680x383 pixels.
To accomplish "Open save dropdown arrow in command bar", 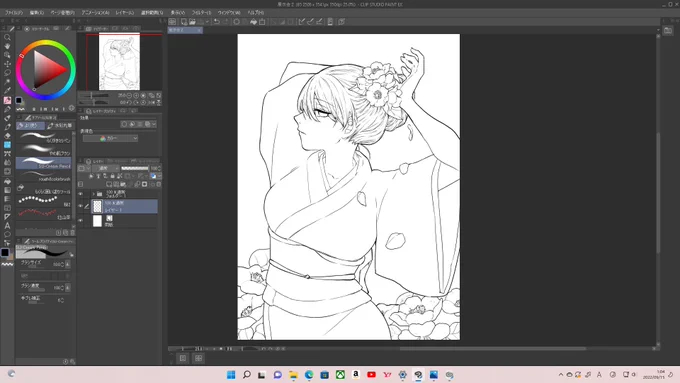I will [x=207, y=22].
